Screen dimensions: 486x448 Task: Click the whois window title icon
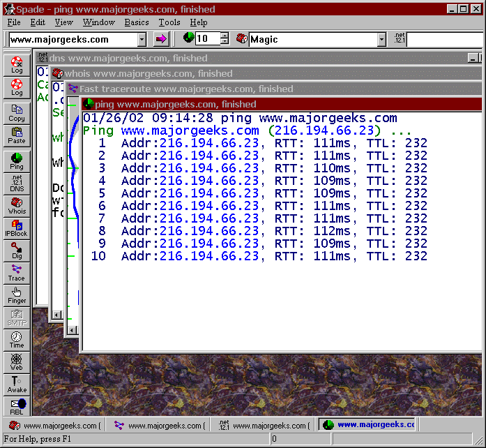click(x=58, y=73)
